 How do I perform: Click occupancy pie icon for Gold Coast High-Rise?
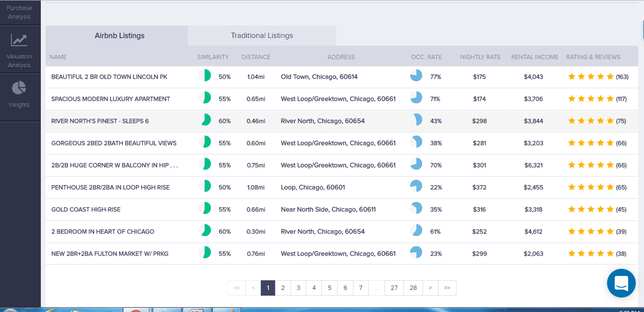click(416, 209)
